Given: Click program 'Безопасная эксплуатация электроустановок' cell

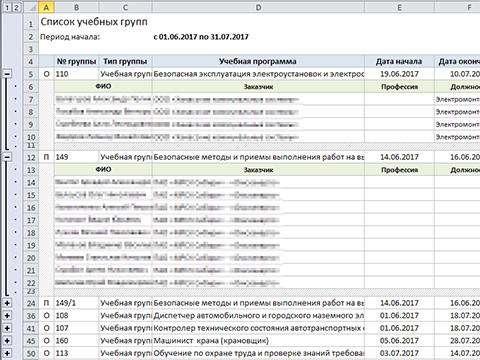Looking at the screenshot, I should click(258, 74).
